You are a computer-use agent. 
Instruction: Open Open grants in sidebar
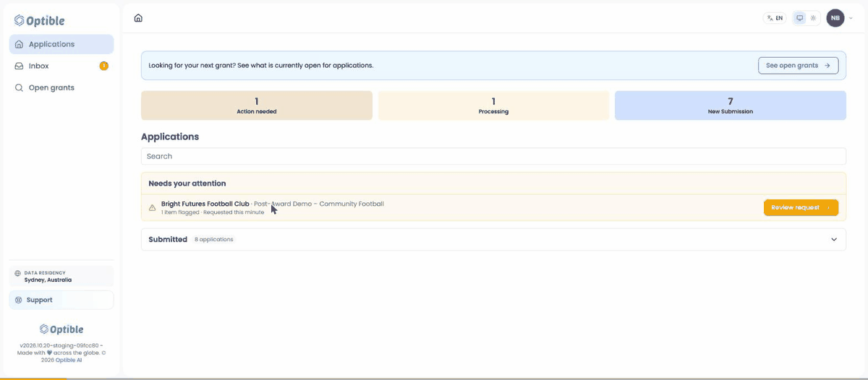[x=61, y=87]
